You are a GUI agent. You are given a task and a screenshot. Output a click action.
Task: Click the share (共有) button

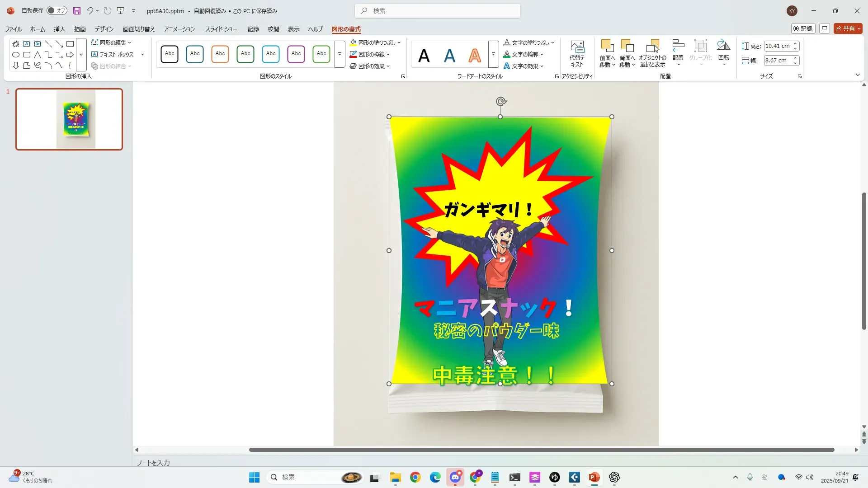click(x=848, y=28)
